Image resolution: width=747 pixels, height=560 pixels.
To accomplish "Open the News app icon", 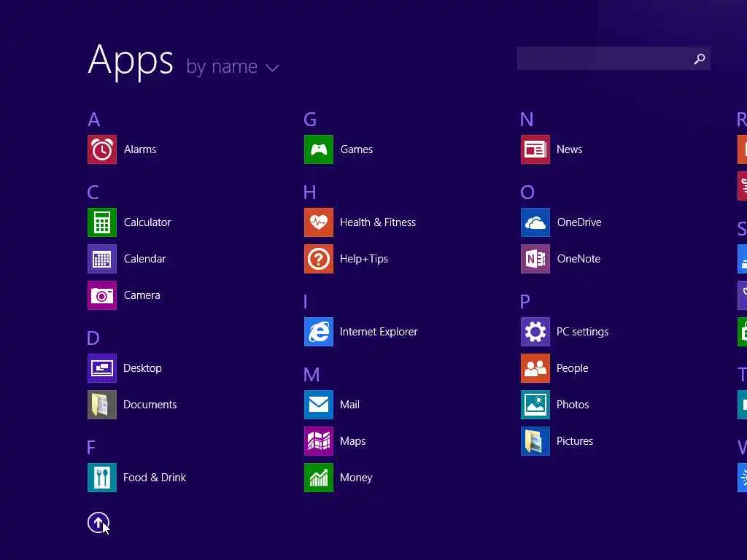I will [535, 149].
